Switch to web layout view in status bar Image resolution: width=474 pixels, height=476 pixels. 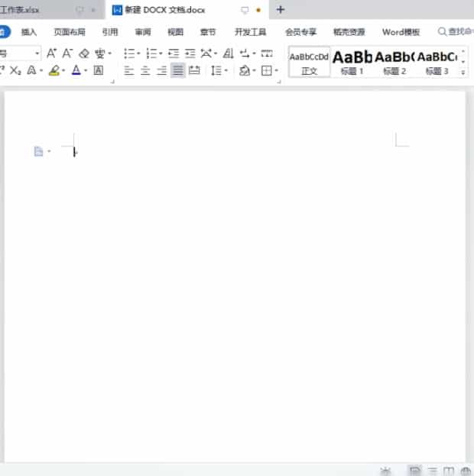pos(465,471)
